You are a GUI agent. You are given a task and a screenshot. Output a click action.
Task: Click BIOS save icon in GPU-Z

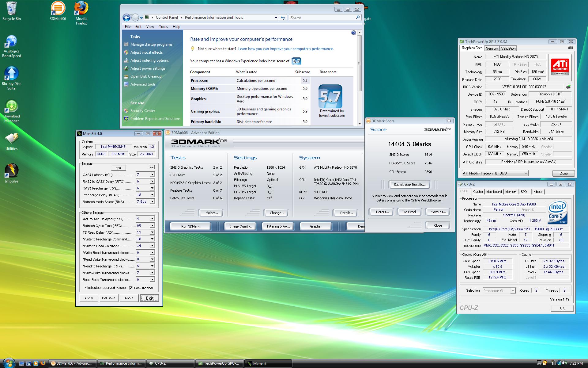point(568,87)
